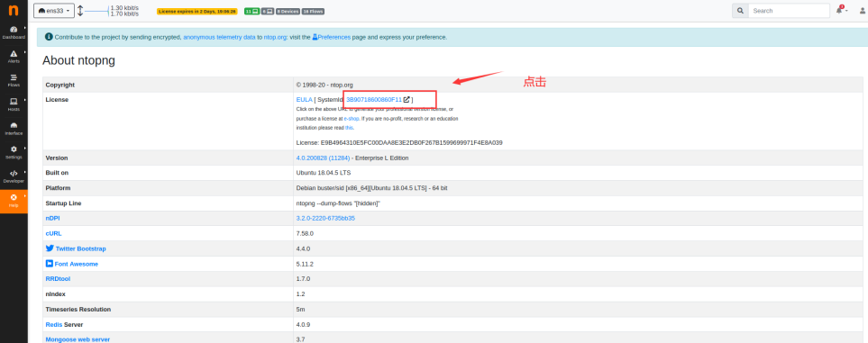868x343 pixels.
Task: Select the copyright '© 1998-20 - ntop.org' text
Action: pos(324,85)
